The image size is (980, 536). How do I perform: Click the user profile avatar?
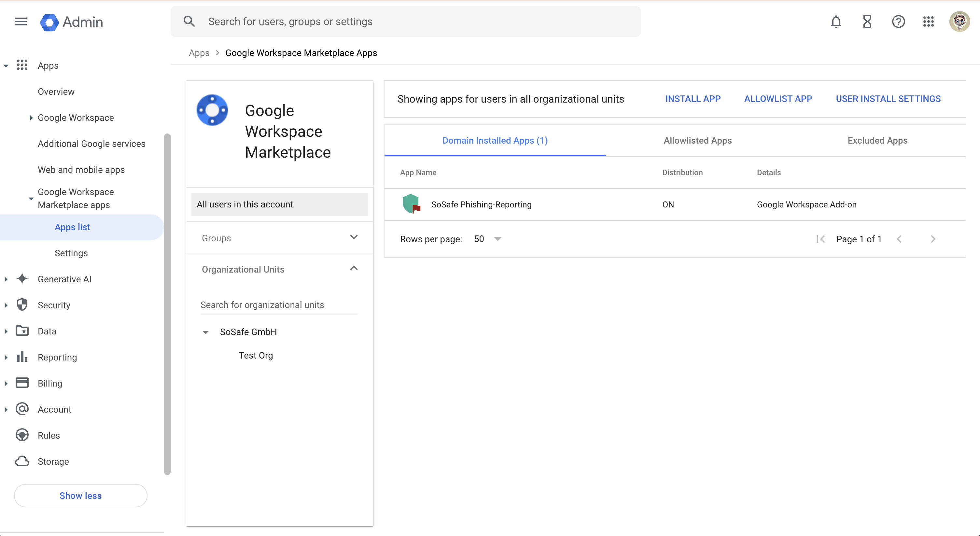point(959,22)
